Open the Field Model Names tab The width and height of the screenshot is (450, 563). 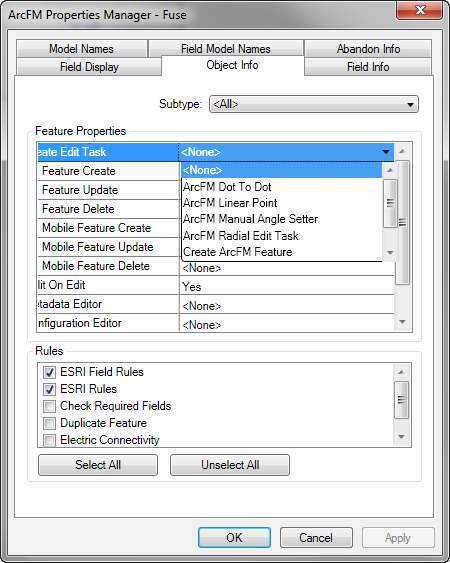pos(226,48)
